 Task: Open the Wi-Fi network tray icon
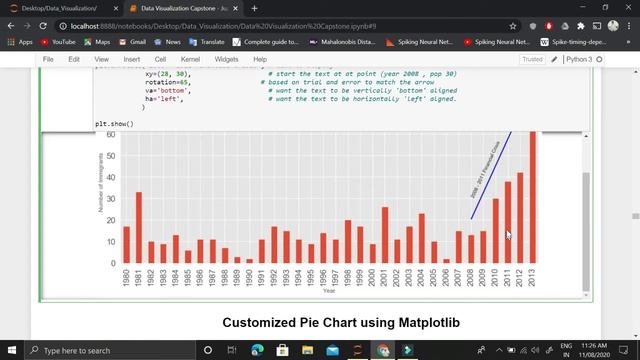[x=523, y=350]
